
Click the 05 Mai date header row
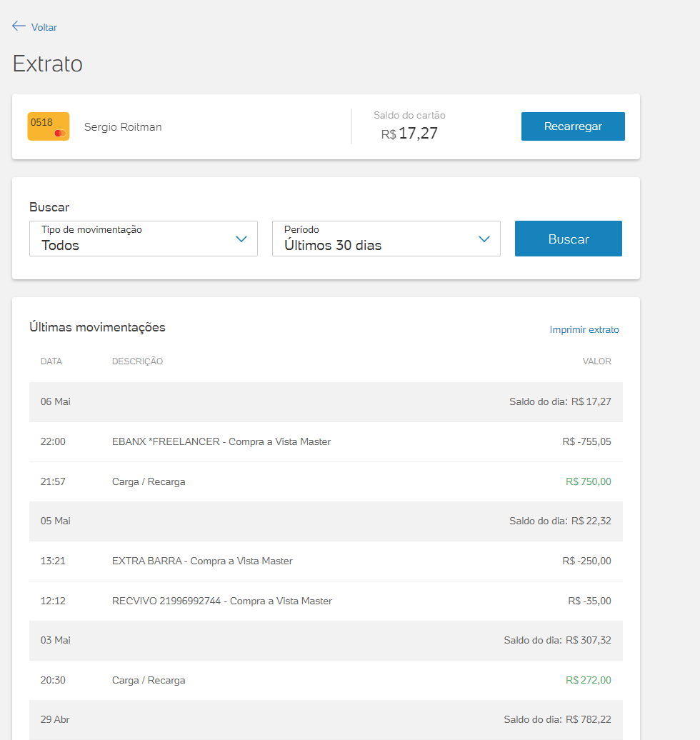pyautogui.click(x=326, y=521)
